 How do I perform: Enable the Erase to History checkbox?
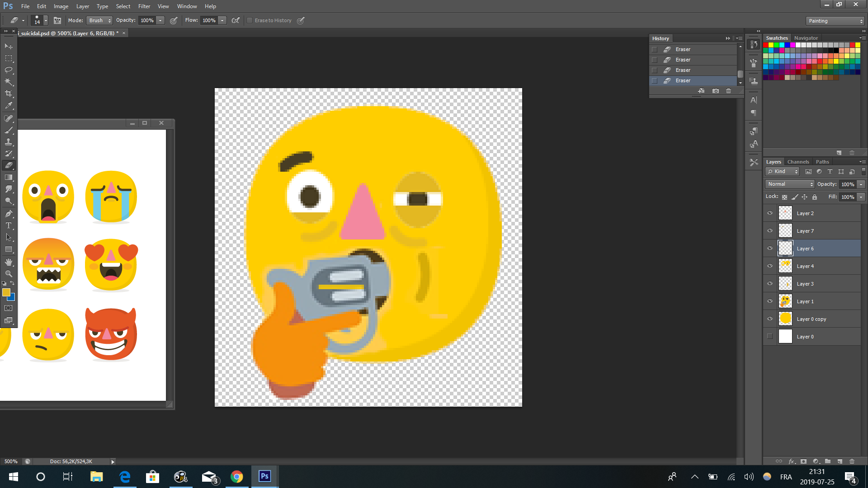(x=250, y=20)
